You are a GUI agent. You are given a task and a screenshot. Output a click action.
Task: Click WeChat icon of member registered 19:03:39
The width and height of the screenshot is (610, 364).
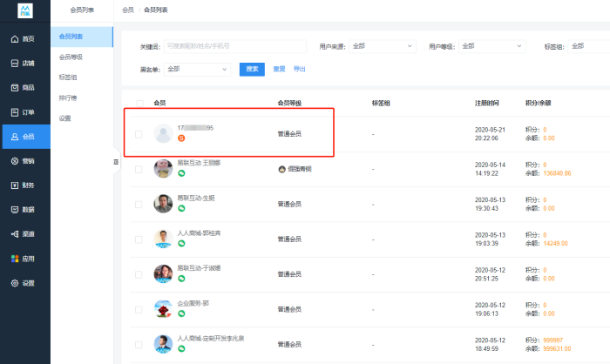181,243
